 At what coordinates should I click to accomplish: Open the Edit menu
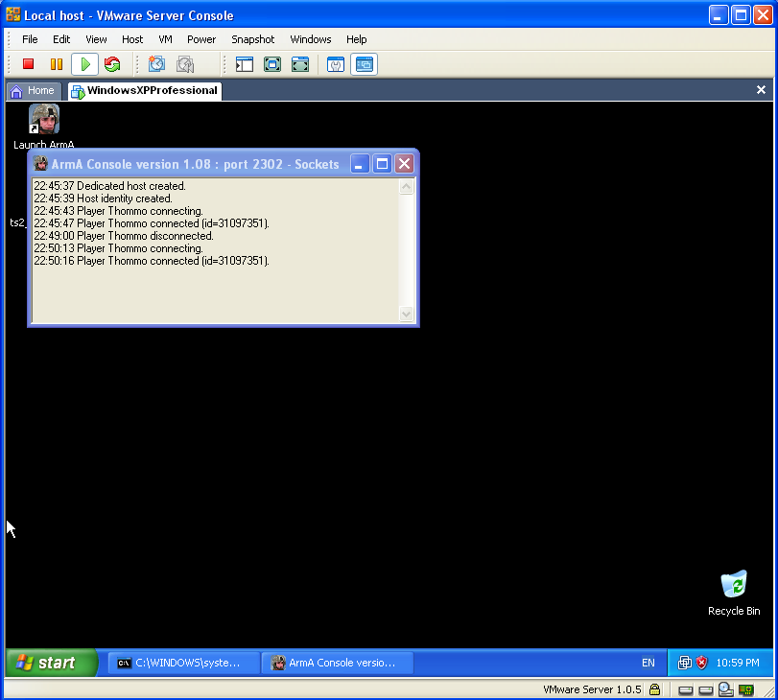point(61,39)
